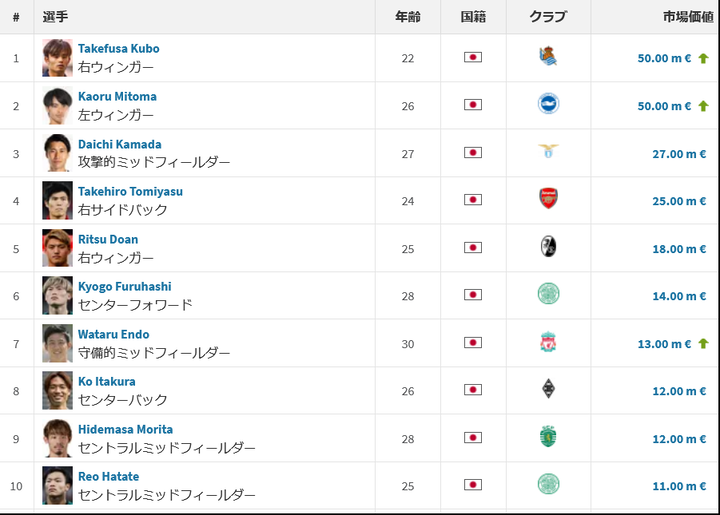Image resolution: width=720 pixels, height=515 pixels.
Task: Click Reo Hatate's portrait thumbnail
Action: (x=57, y=485)
